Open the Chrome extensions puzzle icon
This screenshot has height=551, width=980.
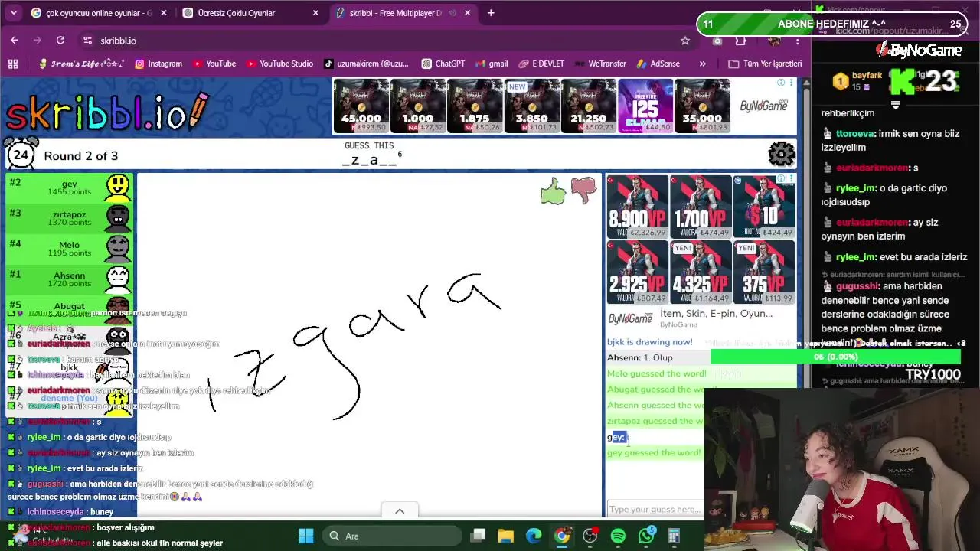(x=740, y=40)
